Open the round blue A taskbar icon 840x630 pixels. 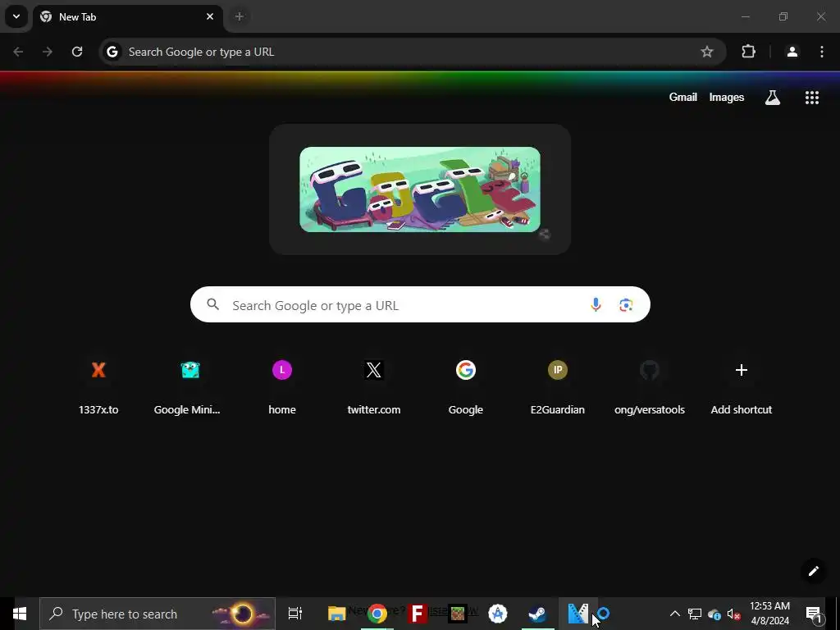[x=498, y=614]
